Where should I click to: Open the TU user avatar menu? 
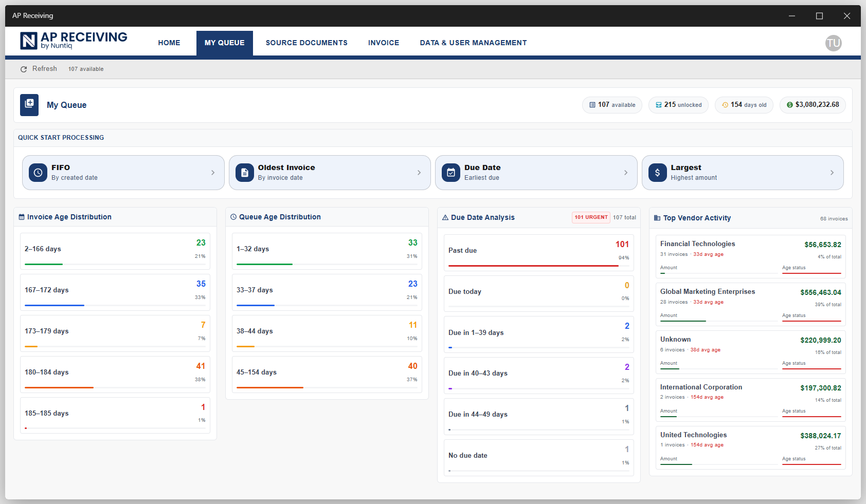(x=833, y=43)
